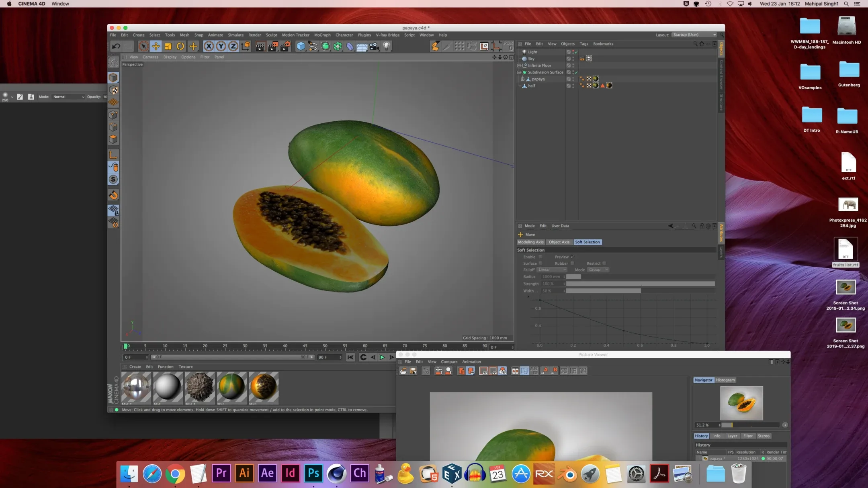Click the green checkmark next to Subdivision Surface
This screenshot has height=488, width=868.
pos(576,73)
